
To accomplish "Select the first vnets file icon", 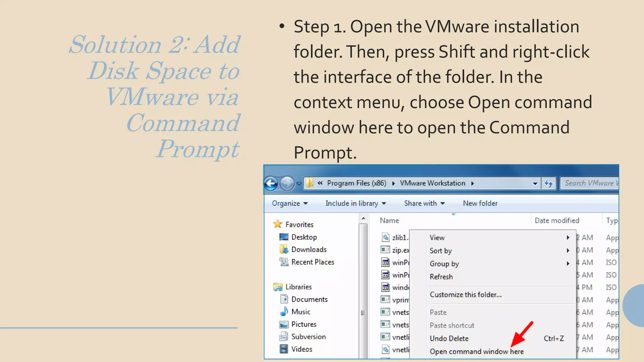I will click(x=386, y=312).
